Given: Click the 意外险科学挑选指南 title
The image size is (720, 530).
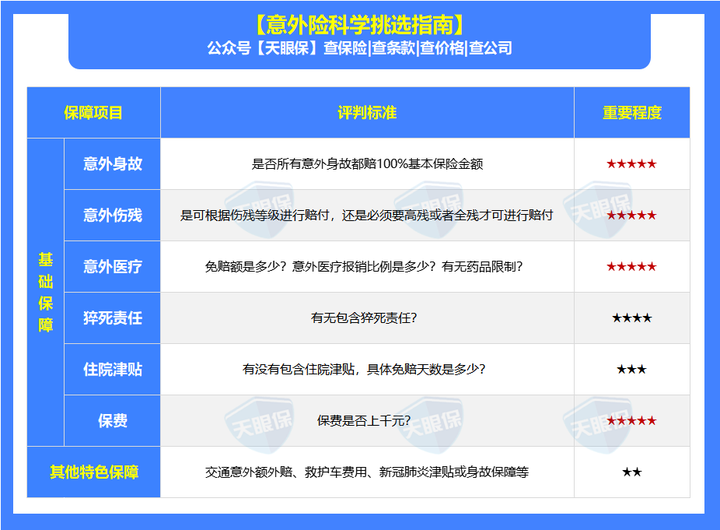Looking at the screenshot, I should pyautogui.click(x=359, y=23).
